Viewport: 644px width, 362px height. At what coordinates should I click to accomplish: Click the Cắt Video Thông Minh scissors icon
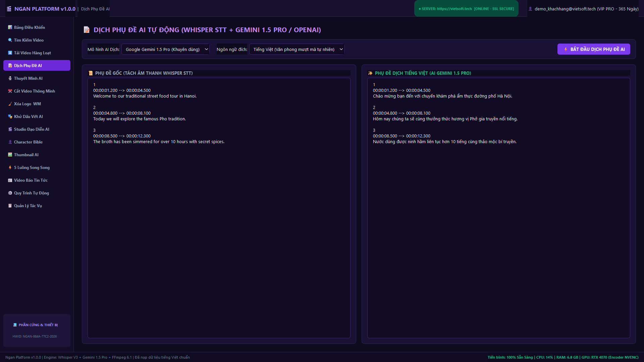point(10,91)
